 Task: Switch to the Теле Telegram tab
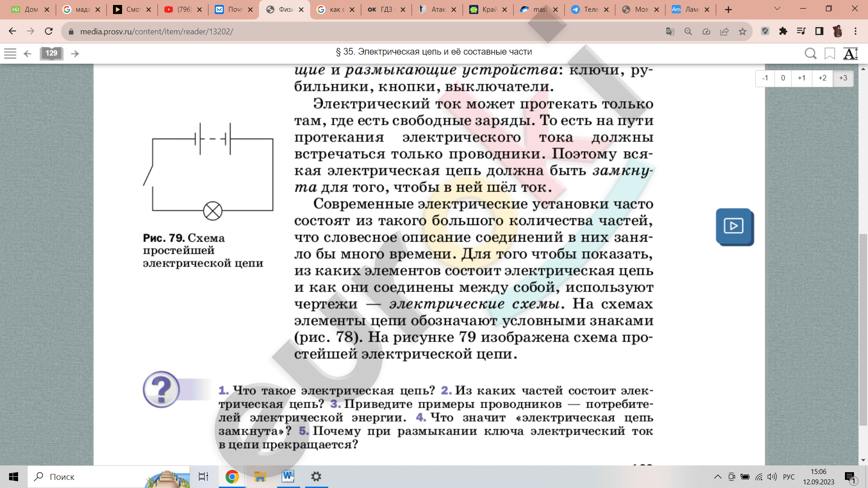coord(586,9)
